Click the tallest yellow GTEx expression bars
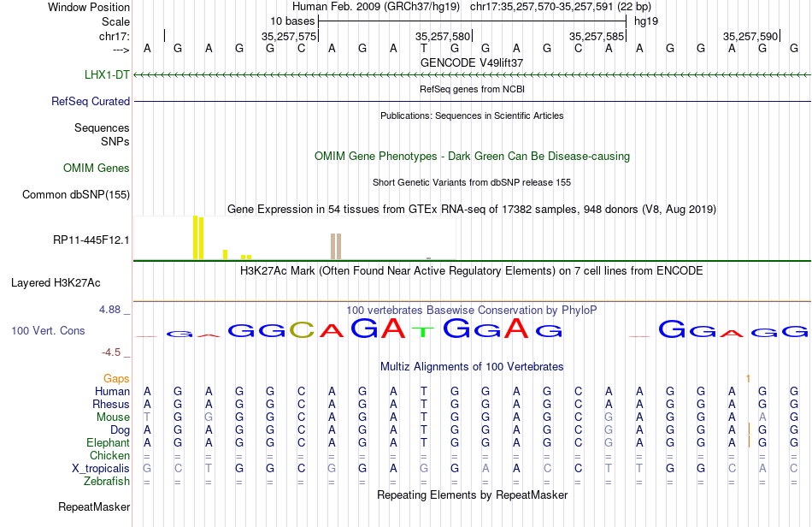This screenshot has width=812, height=527. 198,237
